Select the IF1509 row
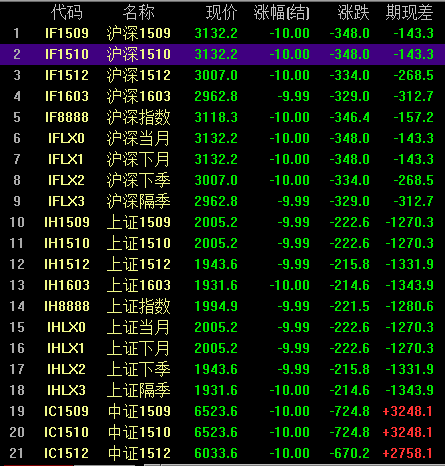 click(222, 33)
